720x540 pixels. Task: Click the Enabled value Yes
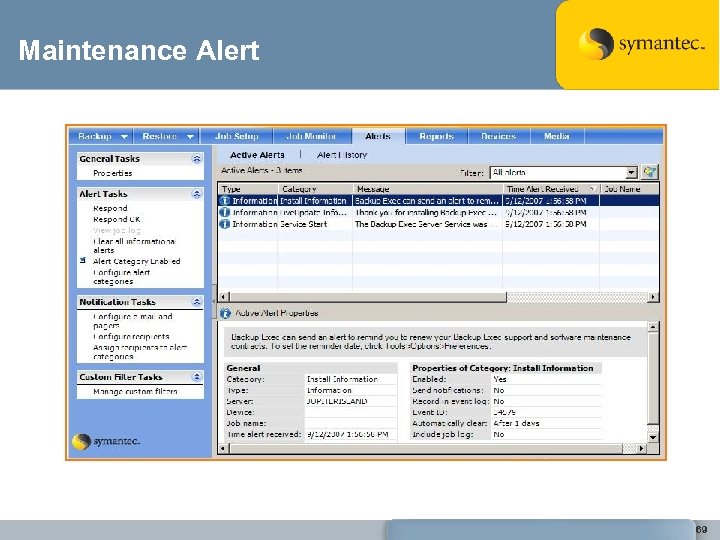pyautogui.click(x=500, y=379)
